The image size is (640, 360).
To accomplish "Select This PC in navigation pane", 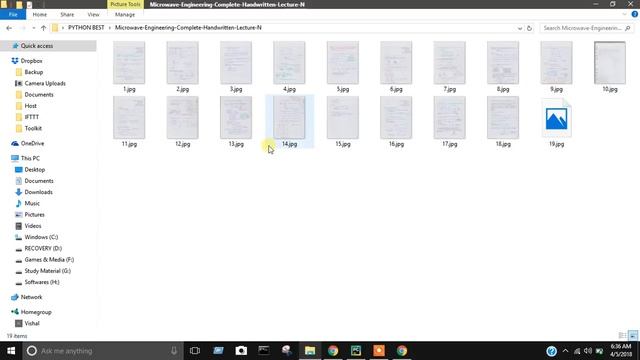I will point(30,158).
